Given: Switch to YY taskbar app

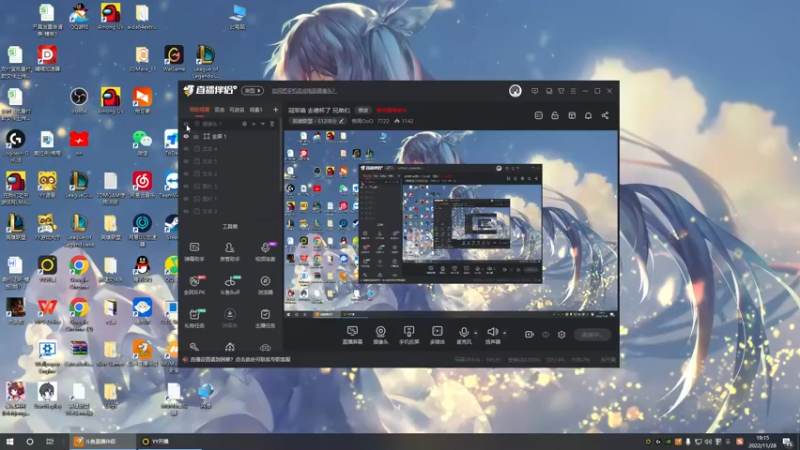Looking at the screenshot, I should pyautogui.click(x=169, y=441).
